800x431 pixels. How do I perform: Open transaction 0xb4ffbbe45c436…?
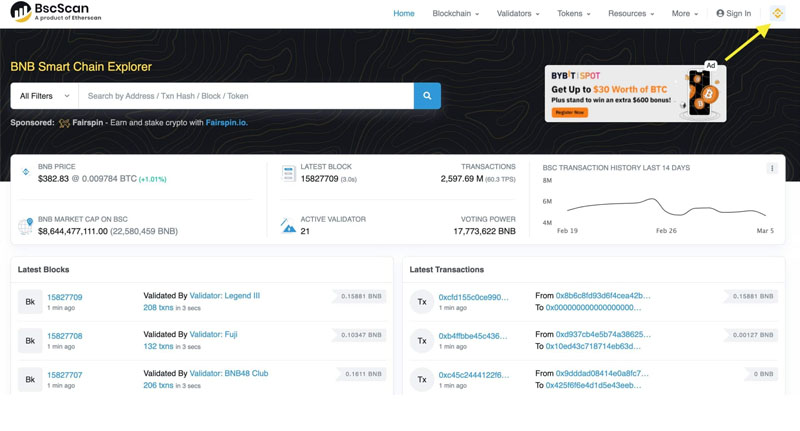click(x=473, y=336)
